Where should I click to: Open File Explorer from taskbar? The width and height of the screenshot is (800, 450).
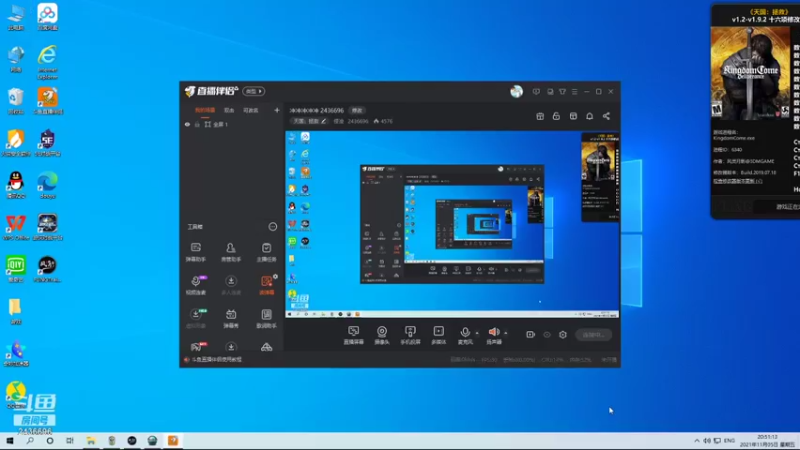click(x=91, y=441)
